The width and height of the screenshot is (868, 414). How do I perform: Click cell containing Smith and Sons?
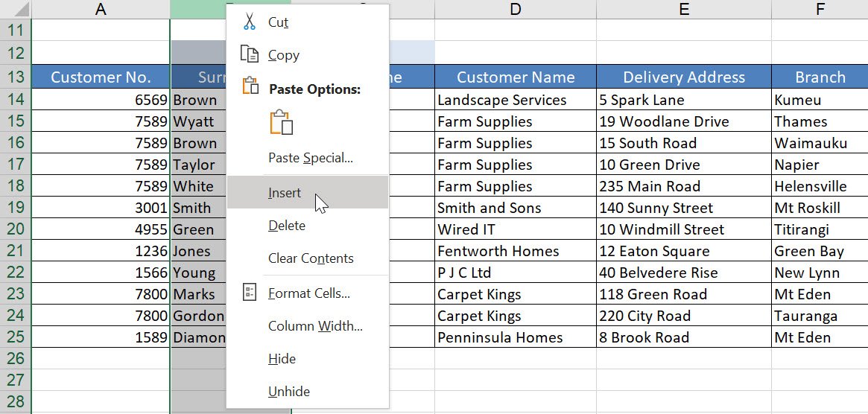coord(516,208)
